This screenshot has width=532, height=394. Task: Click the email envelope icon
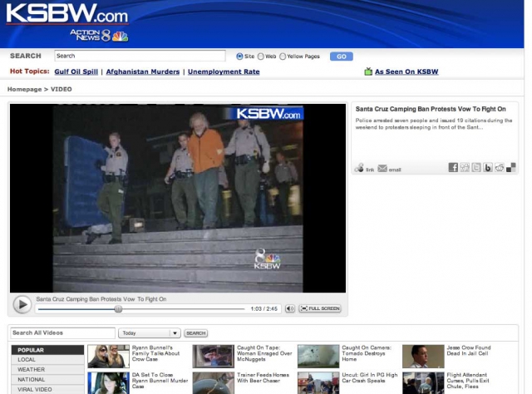point(382,169)
